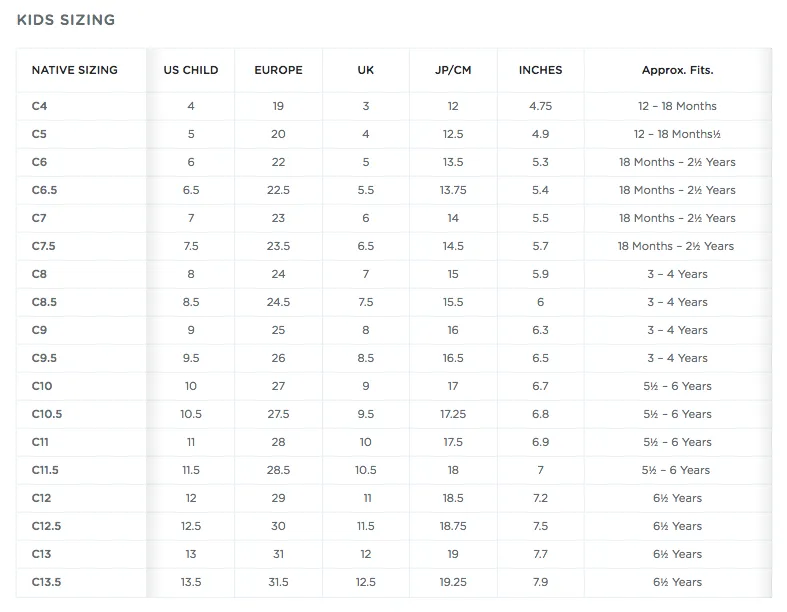Screen dimensions: 787x612
Task: Click the Europe 31.5 value
Action: pos(279,582)
